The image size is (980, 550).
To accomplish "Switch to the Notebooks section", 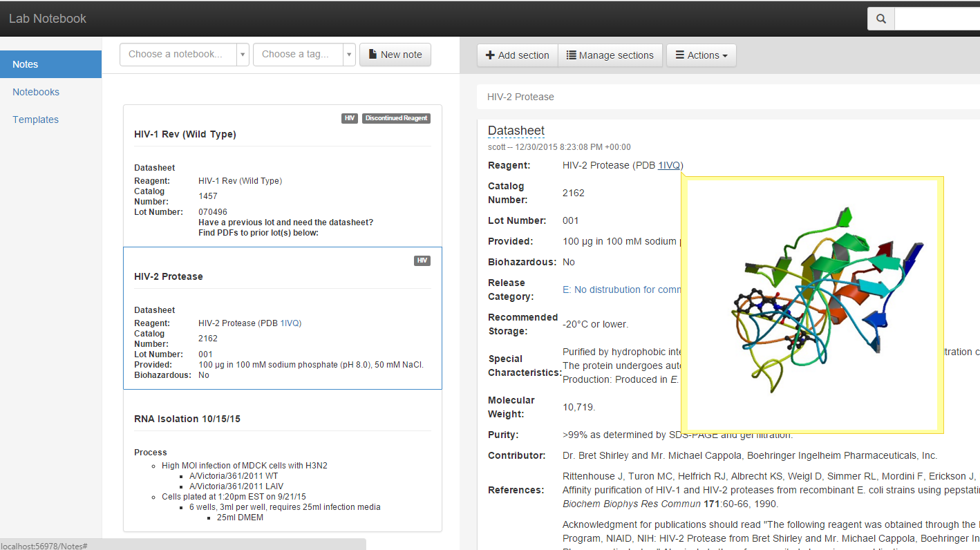I will click(x=35, y=91).
